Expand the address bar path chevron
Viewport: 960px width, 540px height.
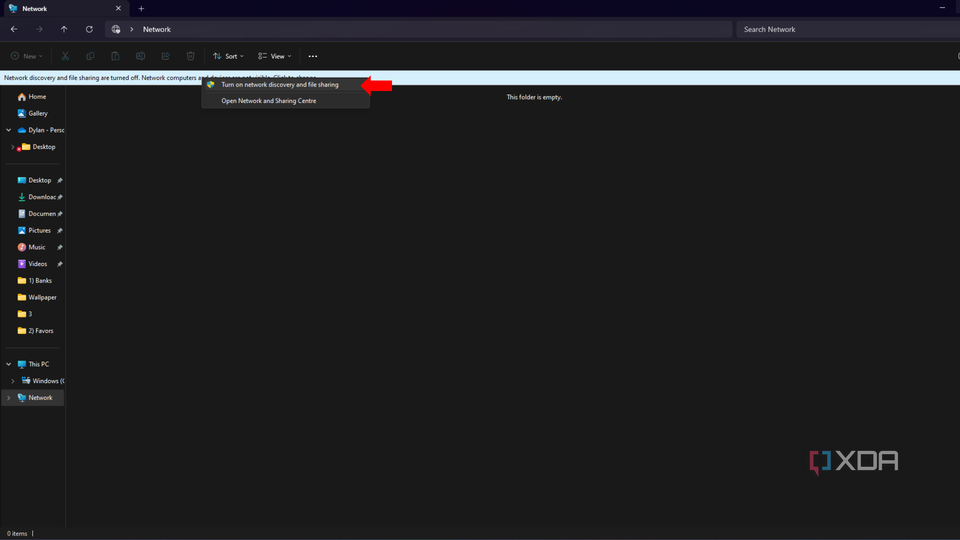[x=132, y=29]
